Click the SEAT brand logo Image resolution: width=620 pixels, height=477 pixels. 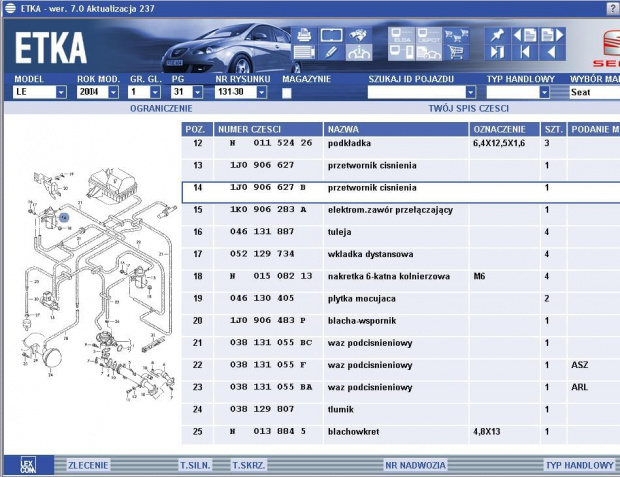tap(606, 49)
